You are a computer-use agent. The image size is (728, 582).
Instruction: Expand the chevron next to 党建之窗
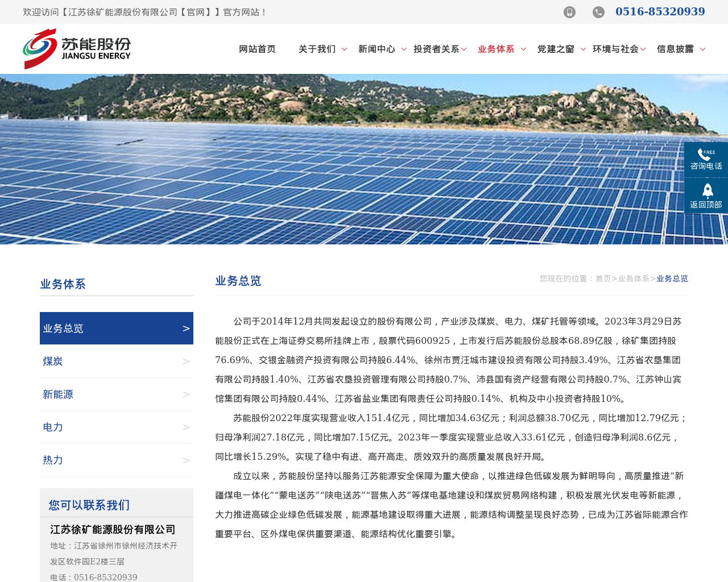tap(583, 49)
